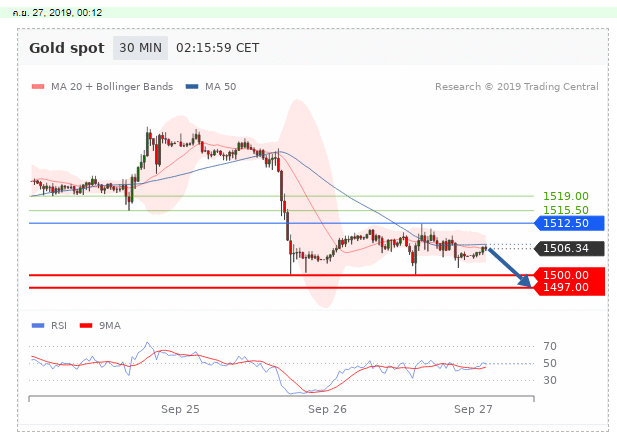Click the Sep 26 date axis label
The image size is (617, 446).
(x=327, y=409)
